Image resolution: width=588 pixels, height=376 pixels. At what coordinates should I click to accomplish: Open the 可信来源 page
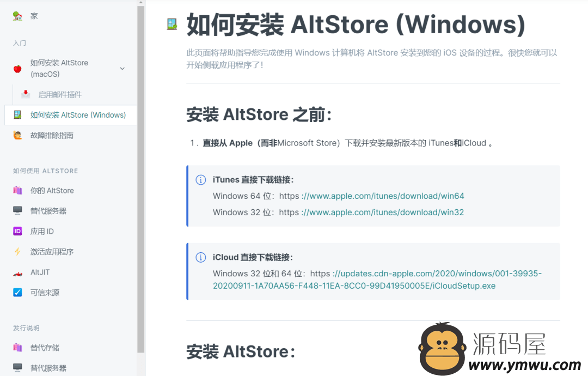45,292
